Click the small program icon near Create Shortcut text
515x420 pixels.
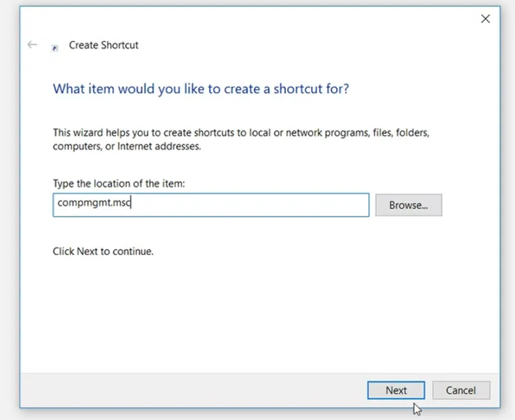point(56,49)
